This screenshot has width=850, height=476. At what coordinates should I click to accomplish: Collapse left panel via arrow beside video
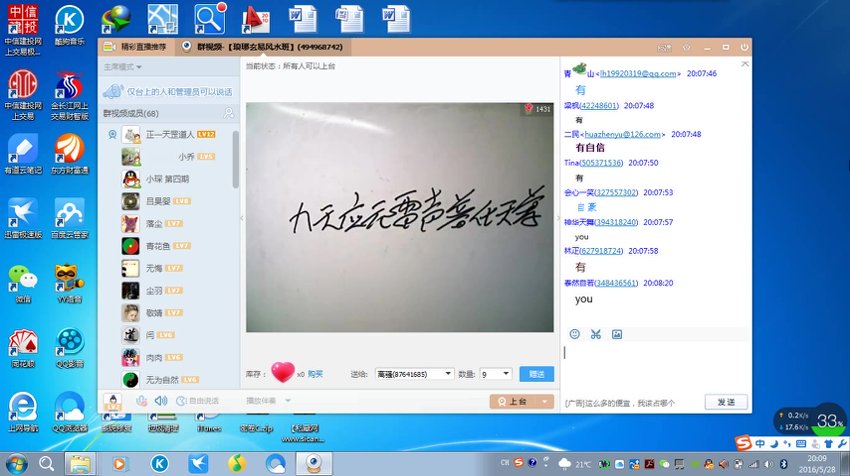click(x=242, y=218)
